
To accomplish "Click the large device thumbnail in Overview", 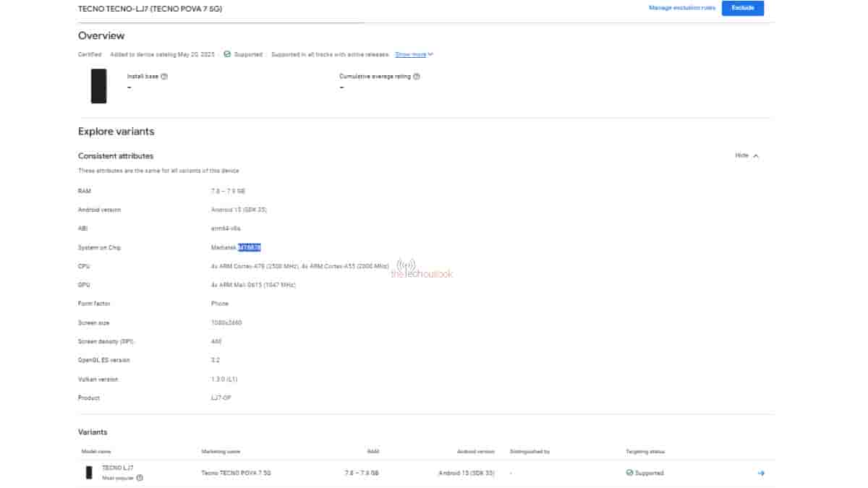I will pos(98,86).
